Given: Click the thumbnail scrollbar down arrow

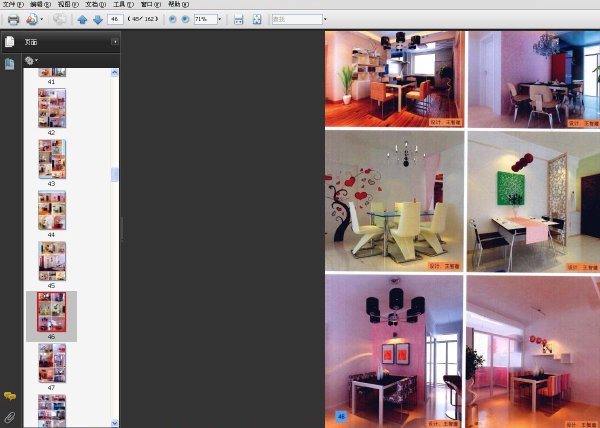Looking at the screenshot, I should pyautogui.click(x=114, y=423).
